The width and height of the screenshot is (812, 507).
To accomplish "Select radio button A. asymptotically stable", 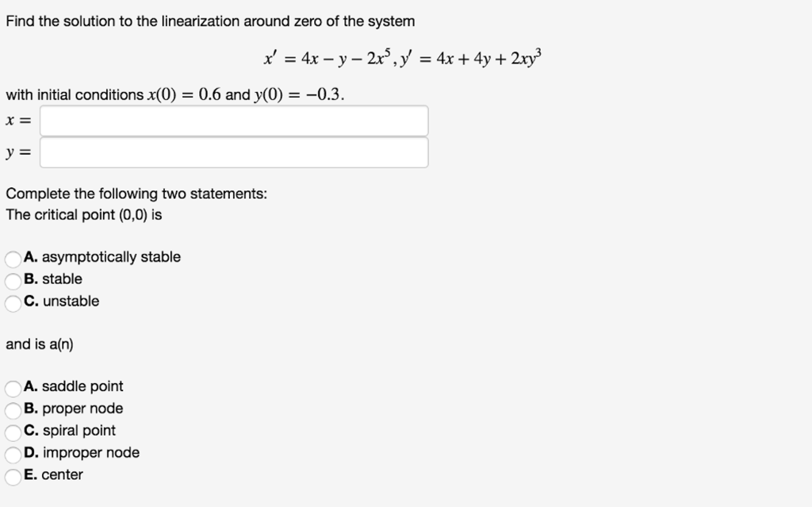I will [x=12, y=256].
